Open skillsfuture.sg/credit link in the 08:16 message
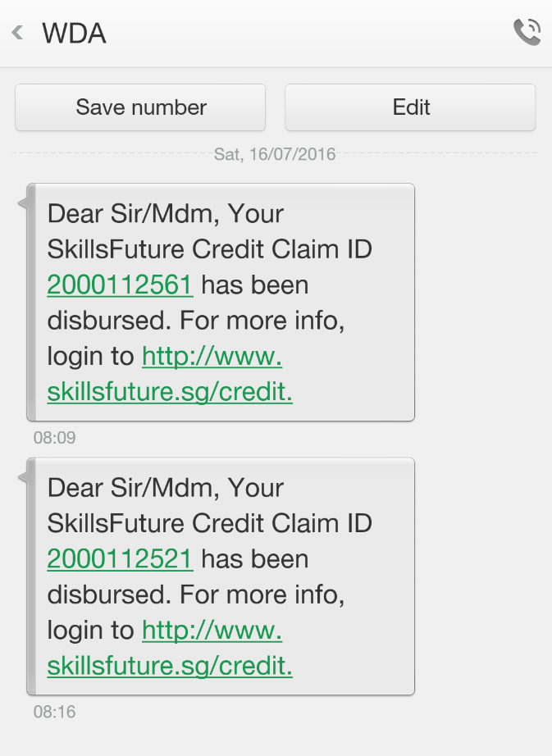This screenshot has height=756, width=552. click(170, 667)
